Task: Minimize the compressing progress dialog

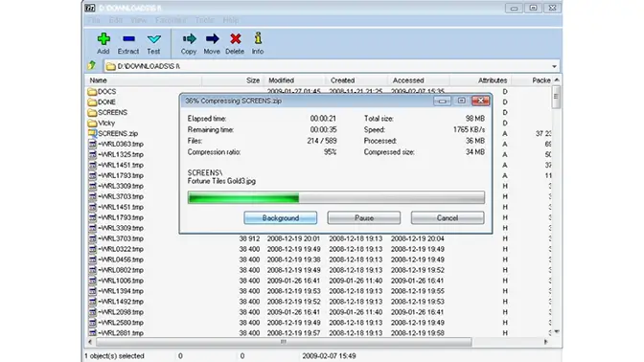Action: click(442, 101)
